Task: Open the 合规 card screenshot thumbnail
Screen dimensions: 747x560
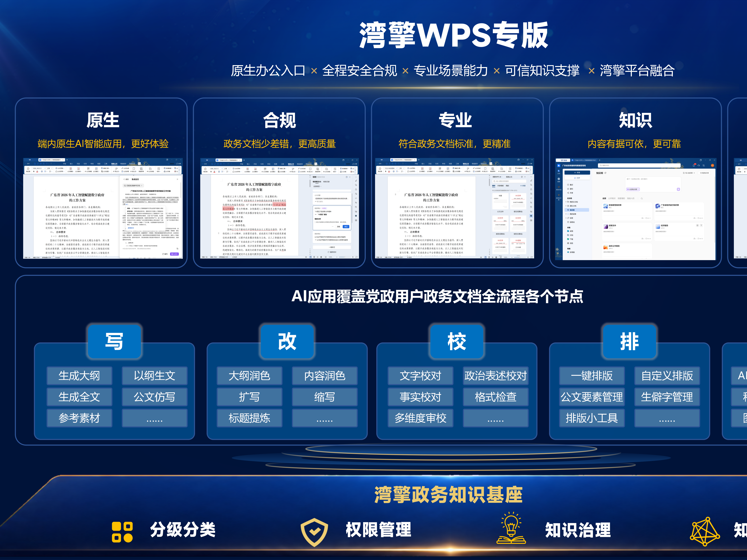Action: pyautogui.click(x=280, y=208)
